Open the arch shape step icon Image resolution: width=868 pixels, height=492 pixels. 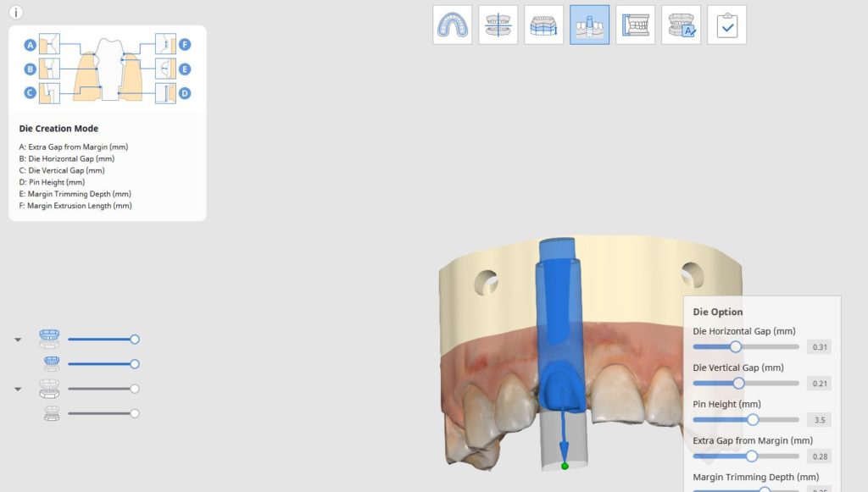tap(453, 25)
